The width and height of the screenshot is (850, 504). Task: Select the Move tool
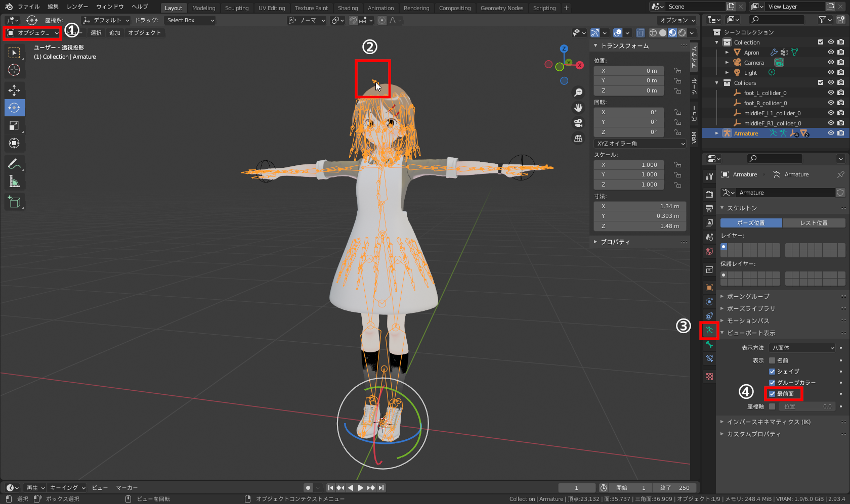pyautogui.click(x=14, y=90)
